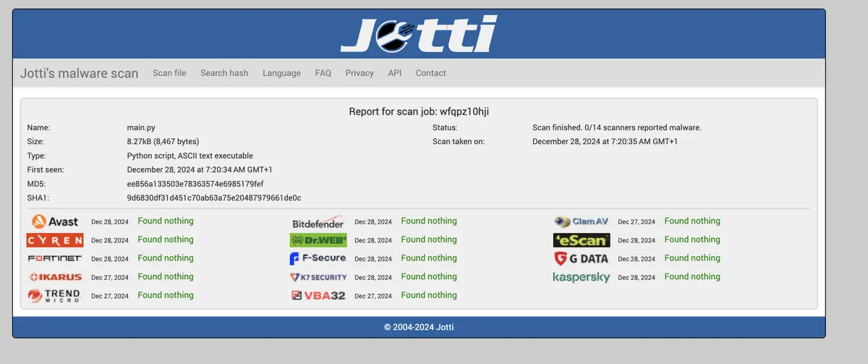Screen dimensions: 868x364
Task: Click Dr.Web's Found nothing result
Action: click(429, 240)
